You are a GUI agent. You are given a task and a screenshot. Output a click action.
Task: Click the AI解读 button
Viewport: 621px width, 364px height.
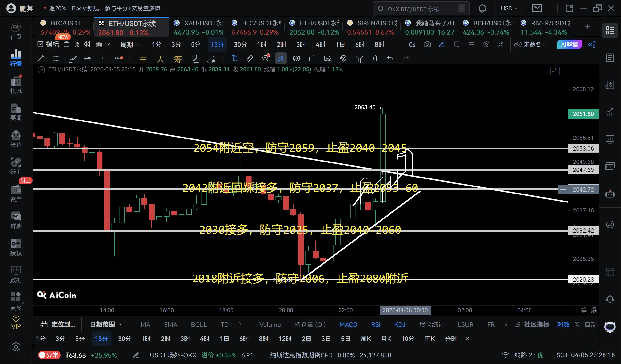point(569,45)
